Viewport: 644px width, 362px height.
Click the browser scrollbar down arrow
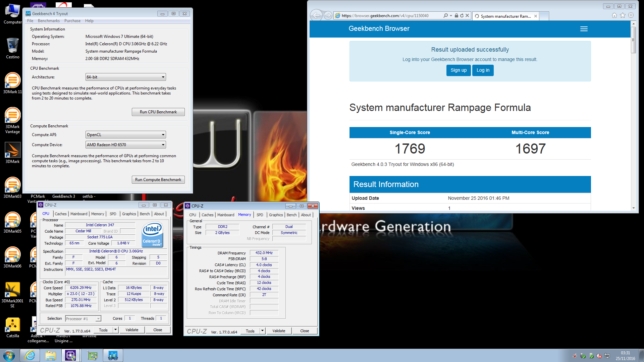(x=634, y=208)
